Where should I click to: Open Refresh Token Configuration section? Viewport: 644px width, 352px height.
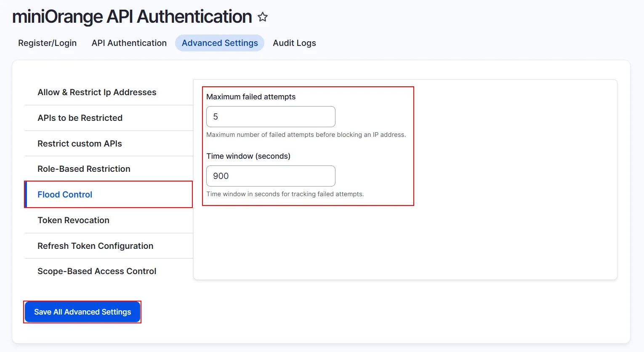(x=95, y=246)
